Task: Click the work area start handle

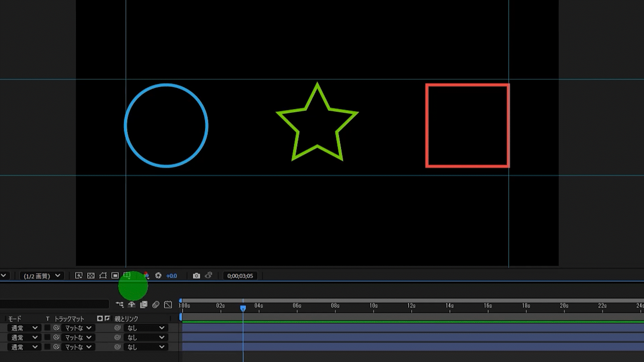Action: [181, 316]
